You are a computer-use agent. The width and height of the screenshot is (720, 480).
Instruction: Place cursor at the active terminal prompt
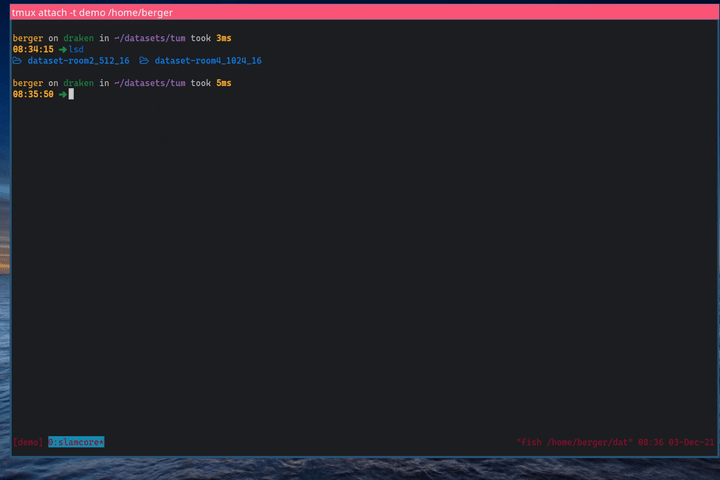[x=71, y=94]
